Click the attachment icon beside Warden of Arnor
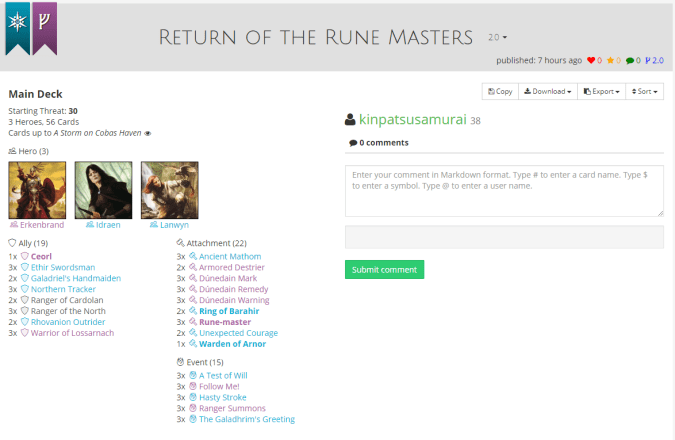675x440 pixels. 193,344
